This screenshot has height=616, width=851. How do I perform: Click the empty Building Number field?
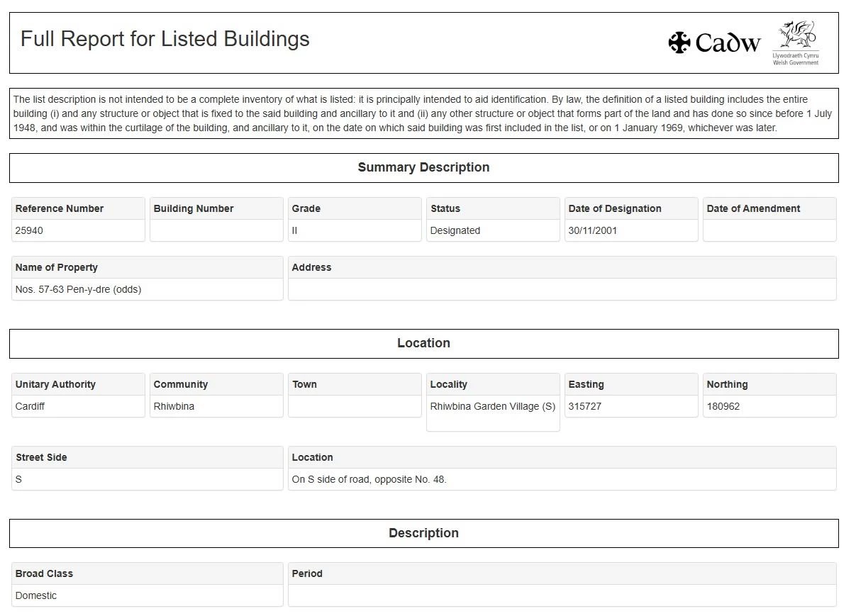216,230
